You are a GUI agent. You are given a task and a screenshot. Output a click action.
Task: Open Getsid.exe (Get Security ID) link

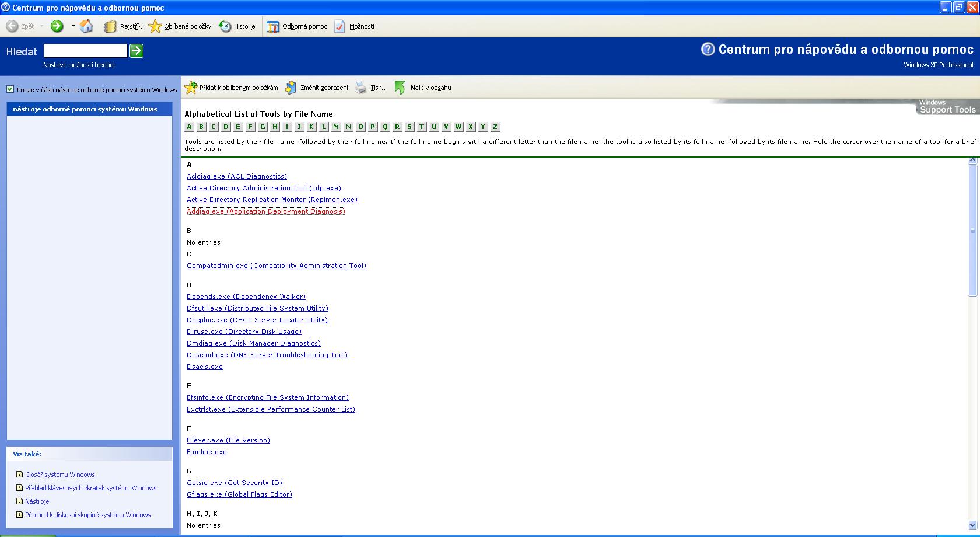pyautogui.click(x=235, y=483)
